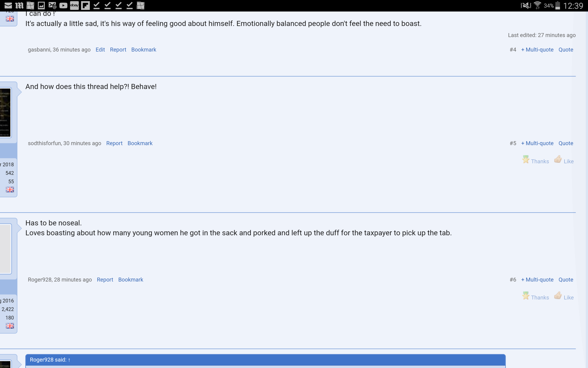Open the post #5 permalink number
The image size is (588, 368).
pos(513,143)
